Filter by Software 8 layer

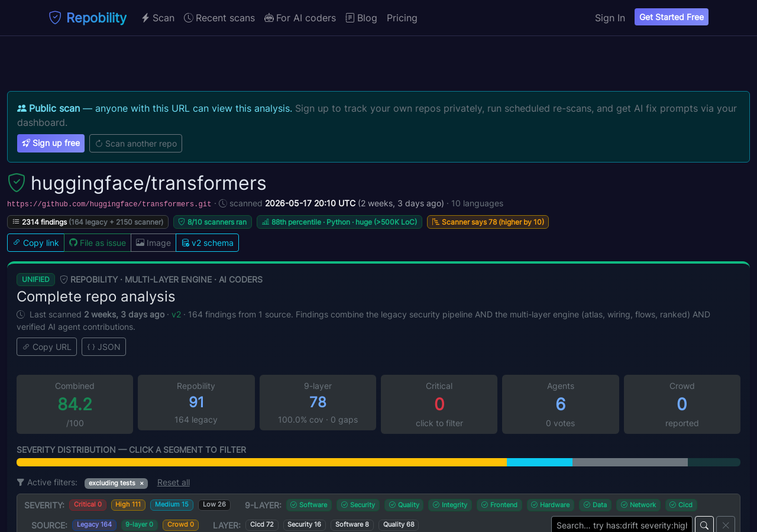[352, 525]
